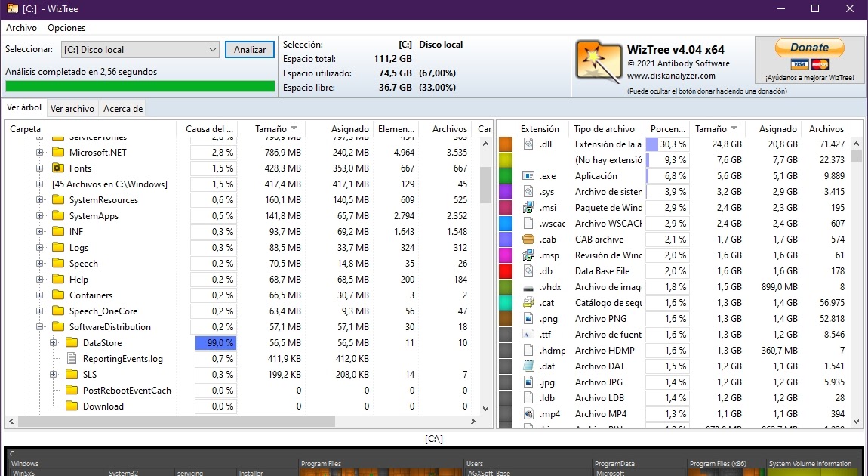Switch to the Ver archivo tab
This screenshot has width=868, height=476.
click(x=72, y=108)
